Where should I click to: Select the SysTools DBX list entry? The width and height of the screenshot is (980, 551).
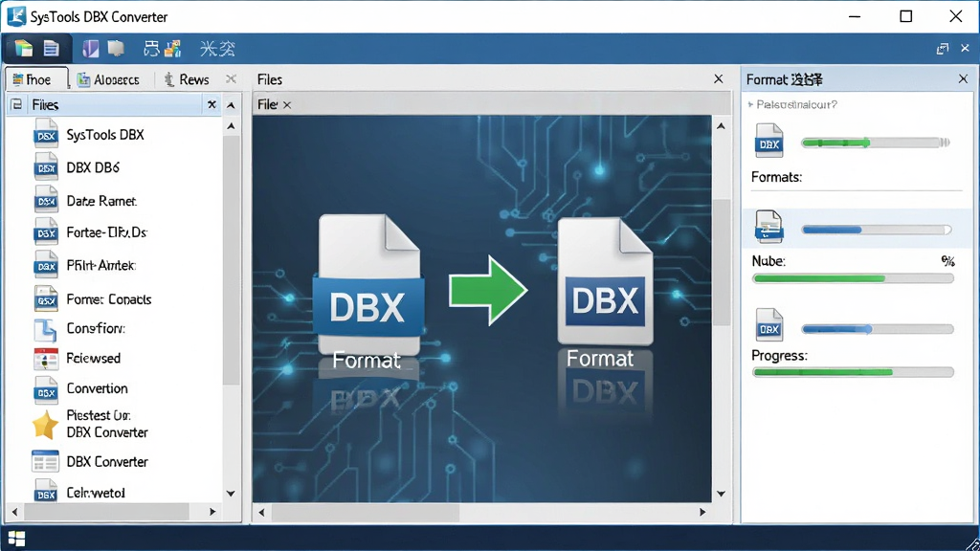point(105,134)
